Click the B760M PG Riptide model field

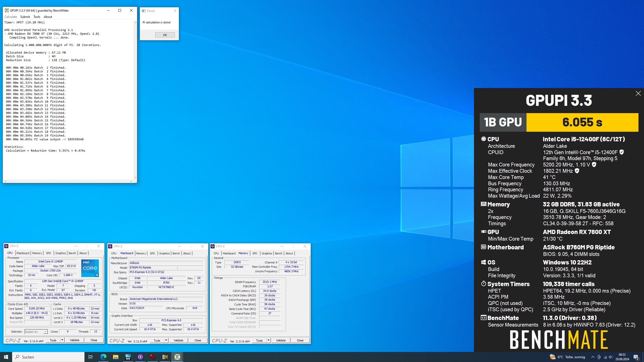153,267
